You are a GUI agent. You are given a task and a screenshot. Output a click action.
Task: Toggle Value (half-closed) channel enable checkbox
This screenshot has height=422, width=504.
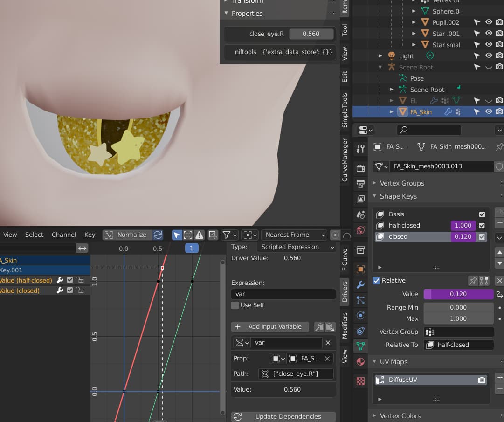point(70,280)
